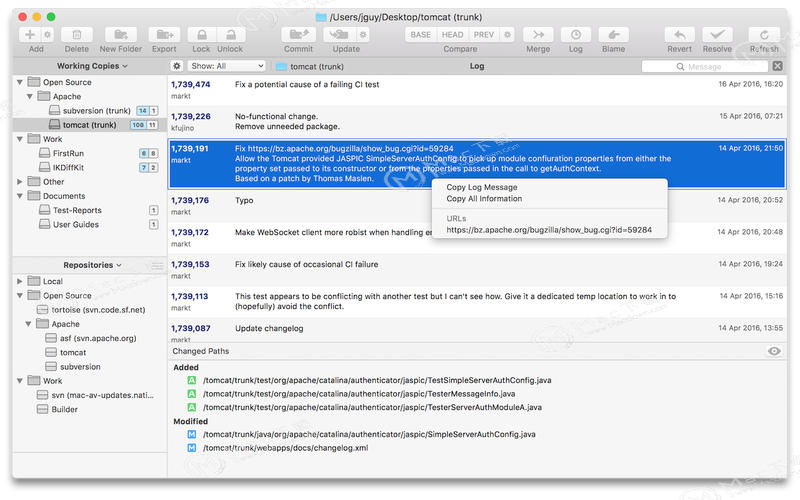Select tomcat (trunk) working copy
Screen dimensions: 800x500
pyautogui.click(x=90, y=125)
